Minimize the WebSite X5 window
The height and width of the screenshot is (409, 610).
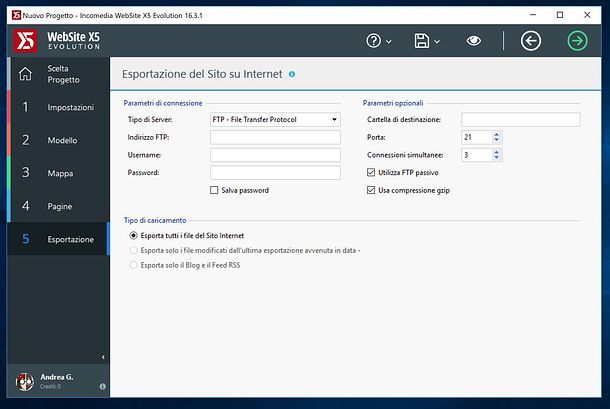point(533,15)
